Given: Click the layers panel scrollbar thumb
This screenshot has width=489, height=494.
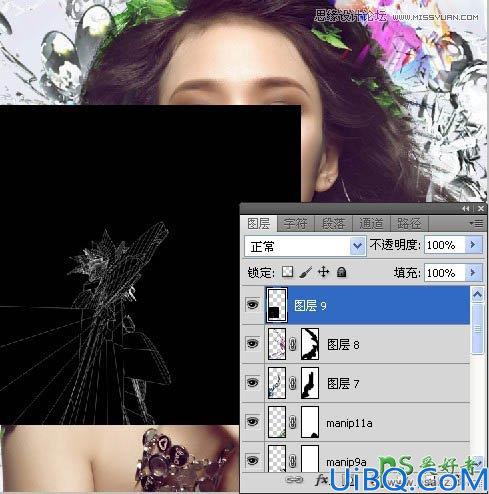Looking at the screenshot, I should [x=478, y=328].
